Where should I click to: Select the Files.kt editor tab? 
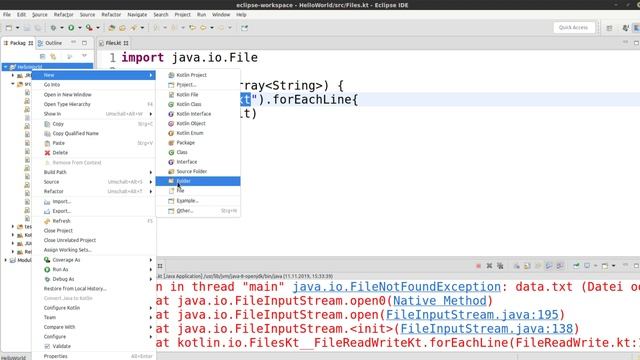(x=113, y=43)
